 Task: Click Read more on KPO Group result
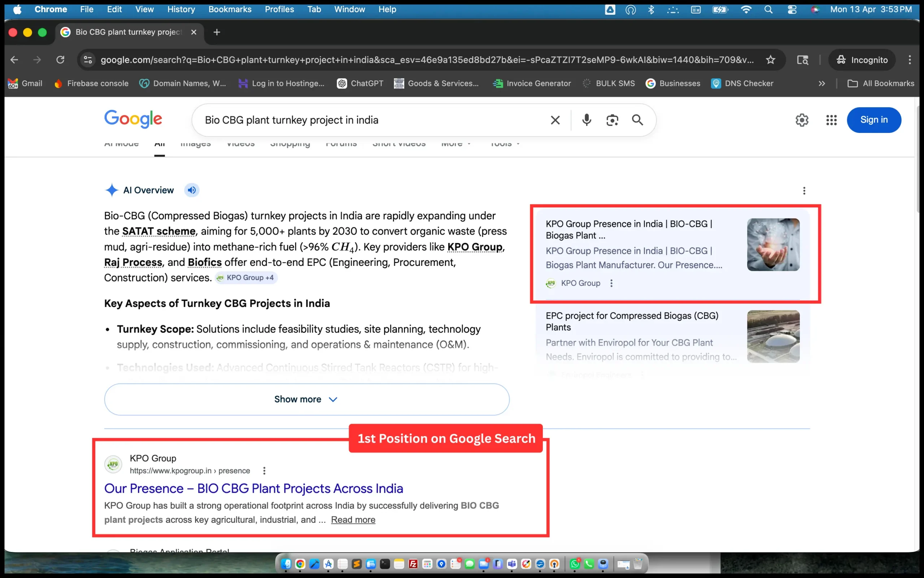(x=353, y=520)
